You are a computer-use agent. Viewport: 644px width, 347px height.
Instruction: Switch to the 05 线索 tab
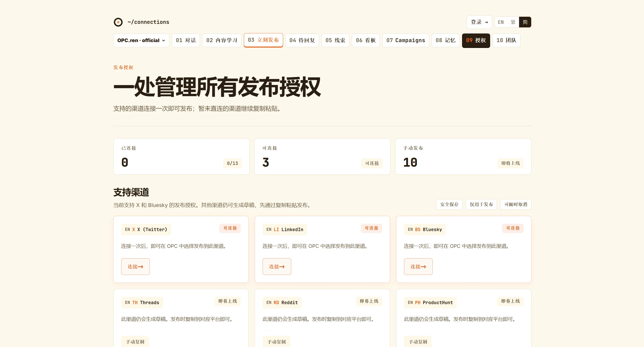click(335, 40)
